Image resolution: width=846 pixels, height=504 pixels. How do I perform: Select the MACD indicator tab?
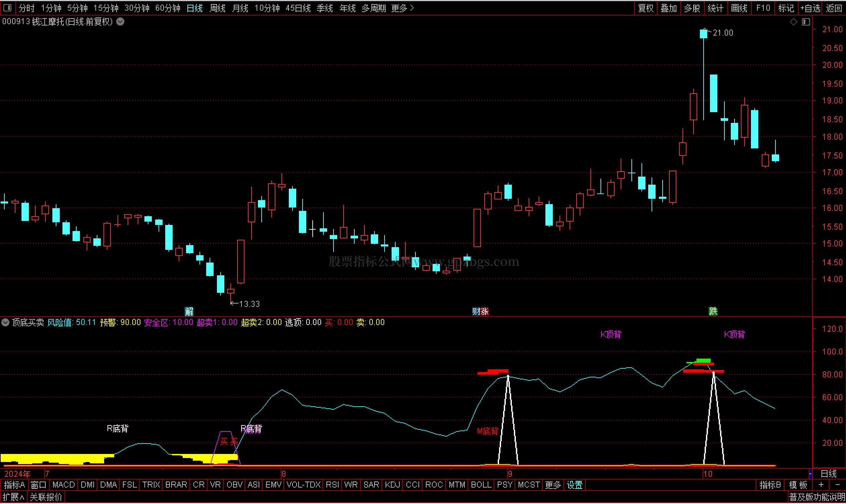[63, 485]
